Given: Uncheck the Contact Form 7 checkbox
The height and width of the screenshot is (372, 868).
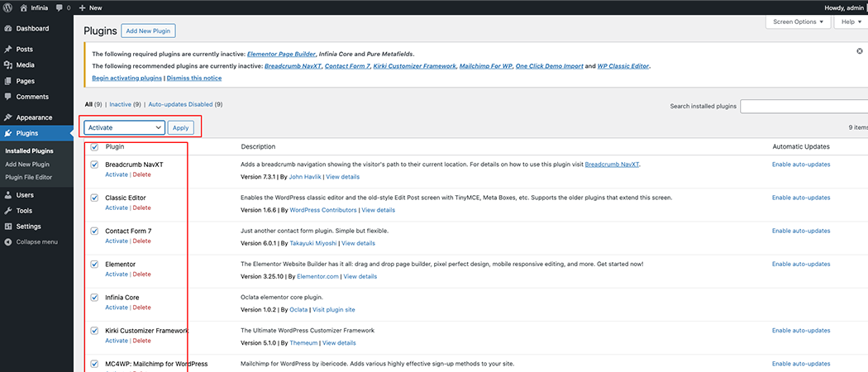Looking at the screenshot, I should 94,231.
